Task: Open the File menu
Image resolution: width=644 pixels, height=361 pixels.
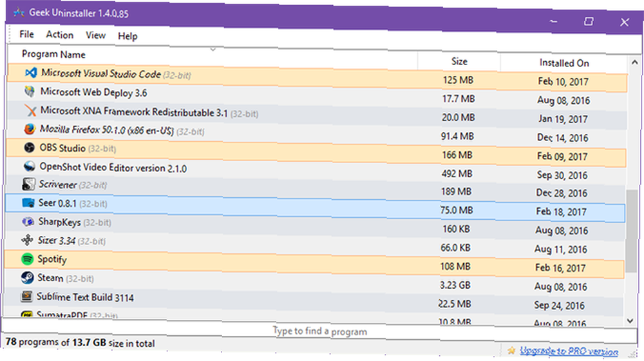Action: click(x=26, y=34)
